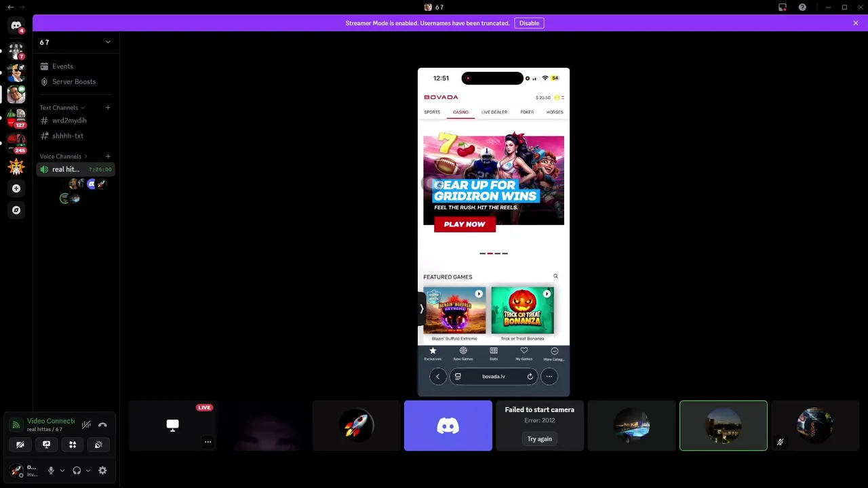Image resolution: width=868 pixels, height=488 pixels.
Task: Open Events in the channel list
Action: [x=75, y=66]
